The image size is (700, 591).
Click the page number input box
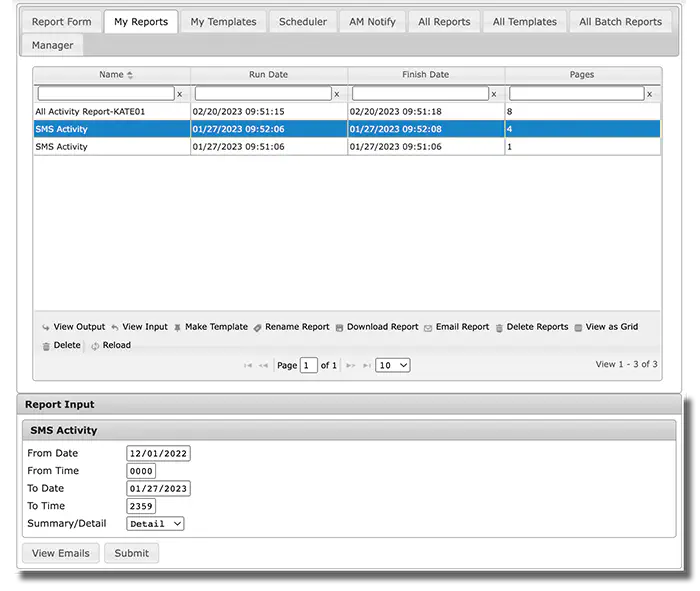pyautogui.click(x=308, y=365)
